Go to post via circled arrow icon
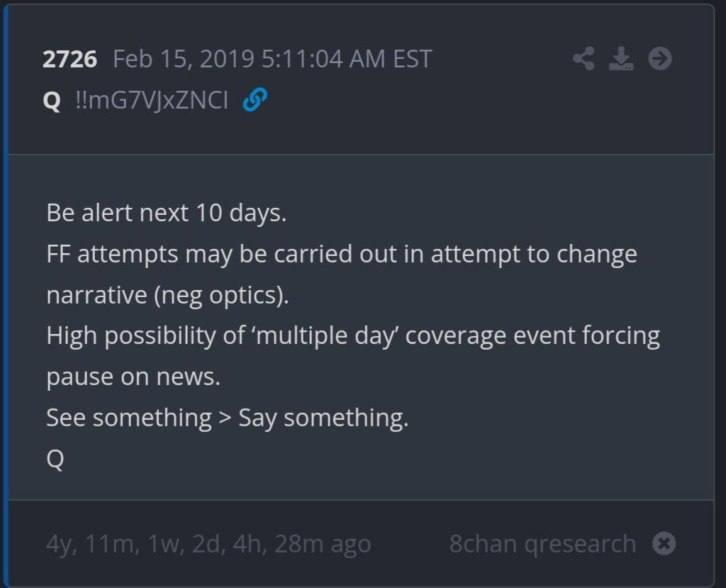726x588 pixels. click(660, 58)
